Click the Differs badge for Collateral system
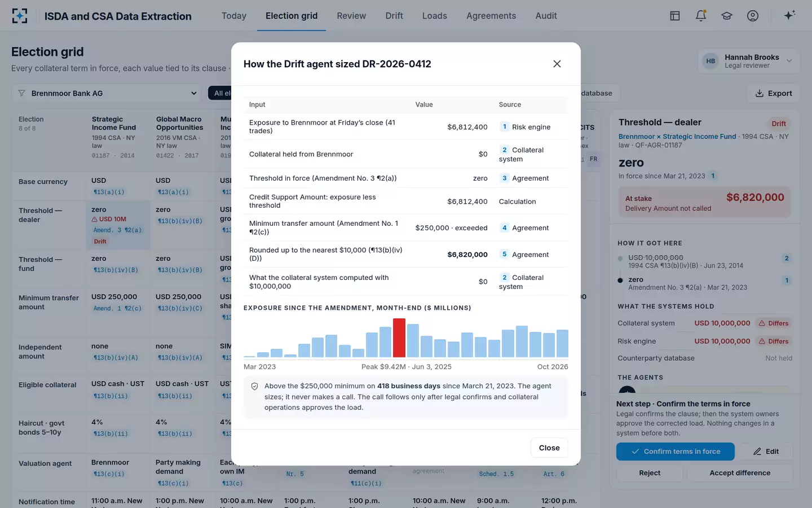The image size is (812, 508). 774,323
